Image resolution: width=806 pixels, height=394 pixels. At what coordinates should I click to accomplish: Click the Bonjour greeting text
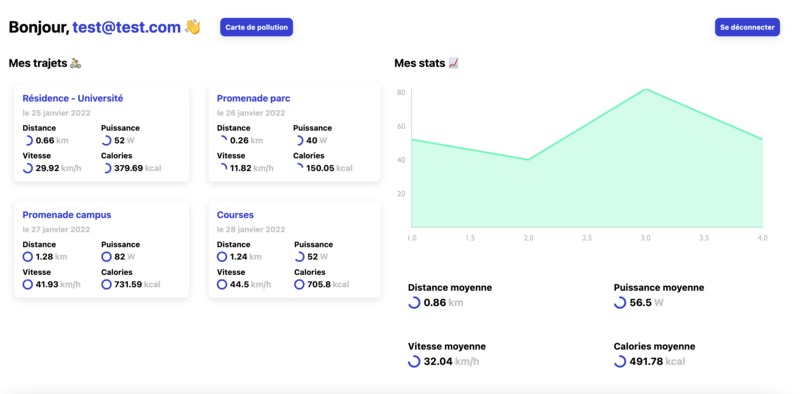click(x=39, y=27)
